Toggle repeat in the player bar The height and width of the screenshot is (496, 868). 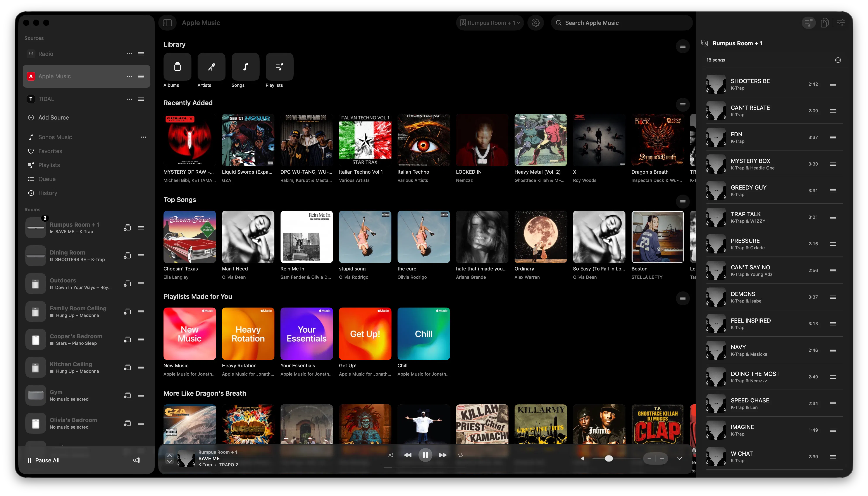(x=460, y=455)
